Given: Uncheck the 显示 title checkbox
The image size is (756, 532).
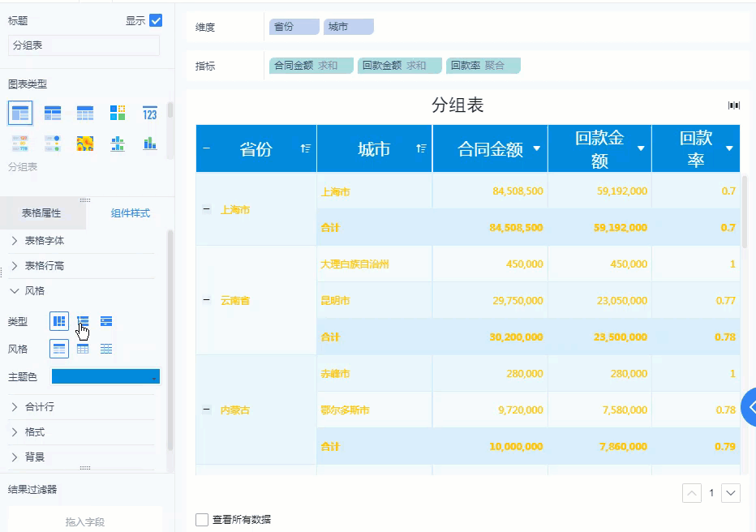Looking at the screenshot, I should (156, 21).
